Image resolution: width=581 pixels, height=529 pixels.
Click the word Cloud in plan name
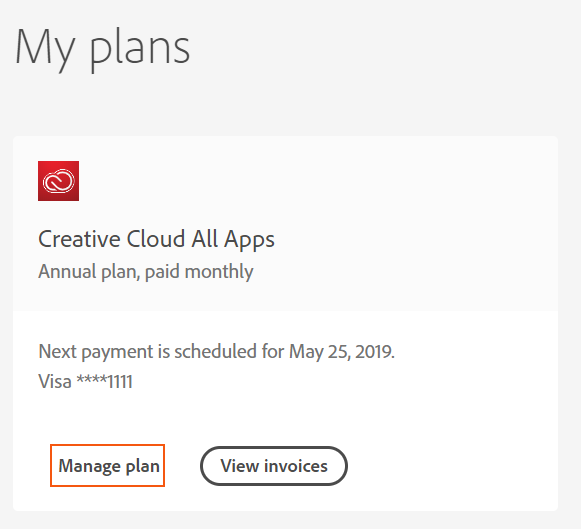tap(156, 239)
